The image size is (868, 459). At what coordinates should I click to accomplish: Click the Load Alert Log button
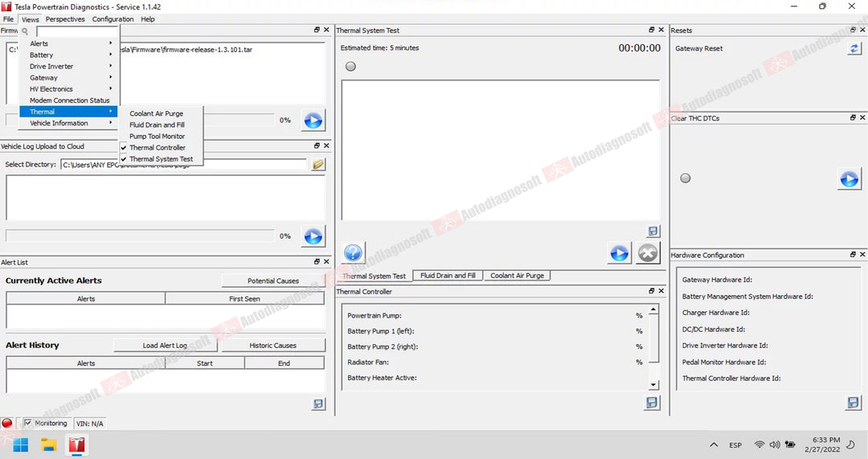165,346
